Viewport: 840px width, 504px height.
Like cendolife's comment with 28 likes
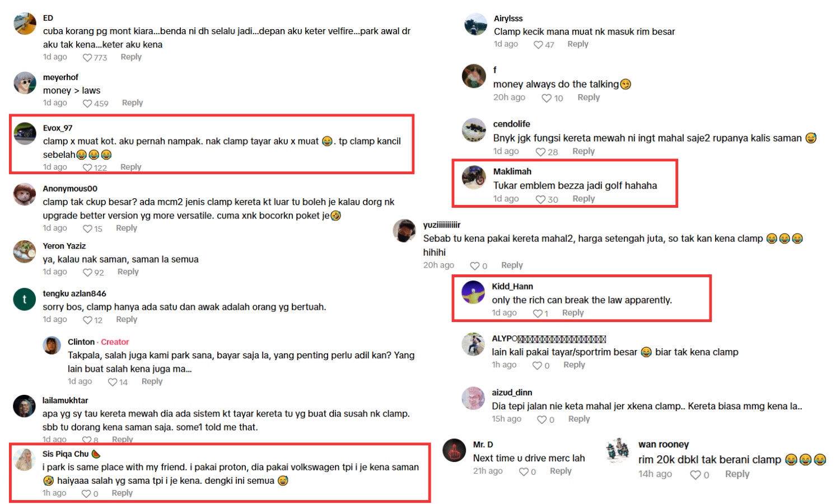tap(540, 152)
